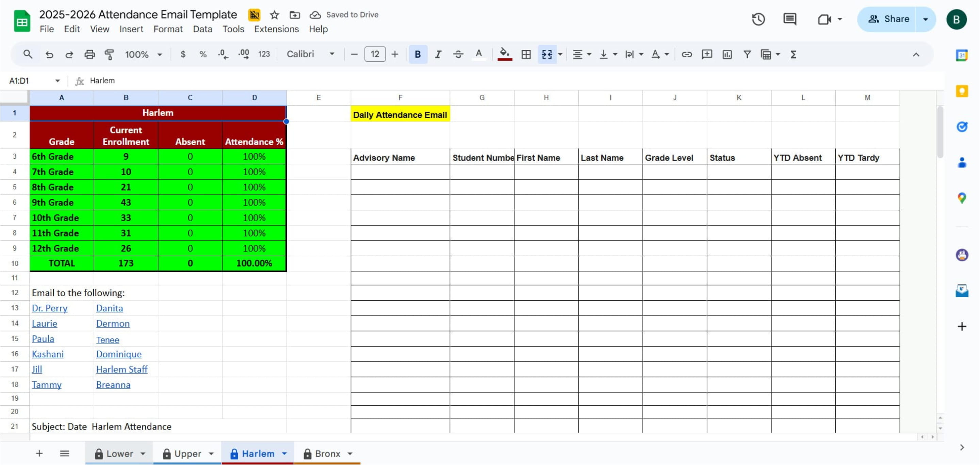980x465 pixels.
Task: Toggle Strikethrough formatting
Action: click(x=458, y=54)
